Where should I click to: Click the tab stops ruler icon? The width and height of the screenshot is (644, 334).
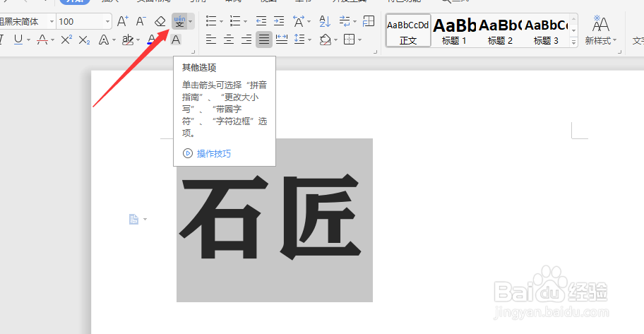click(369, 21)
